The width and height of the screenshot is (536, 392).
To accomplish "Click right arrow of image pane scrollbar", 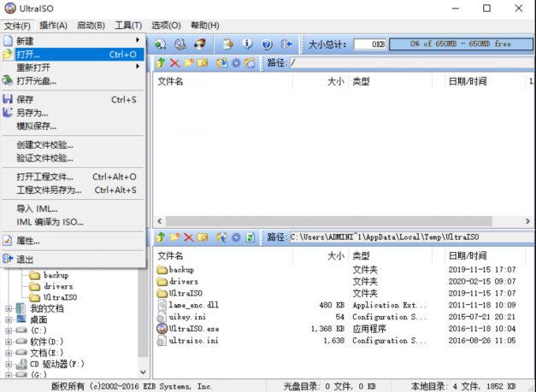I will click(527, 221).
